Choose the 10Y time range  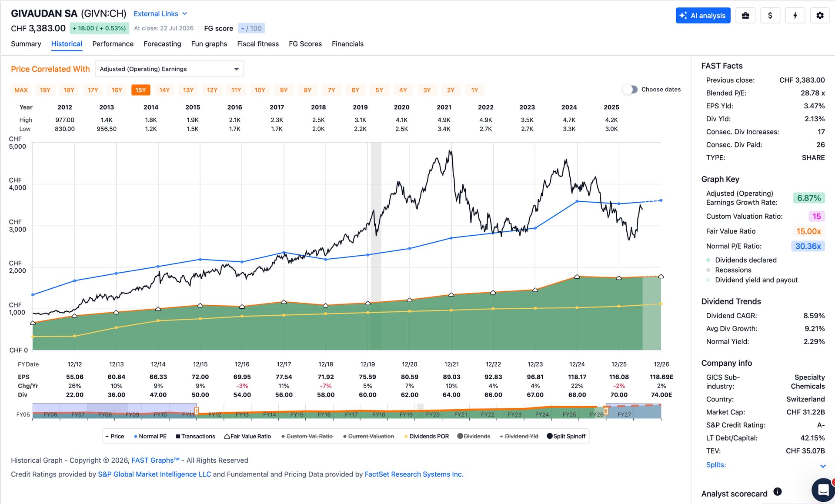coord(260,90)
